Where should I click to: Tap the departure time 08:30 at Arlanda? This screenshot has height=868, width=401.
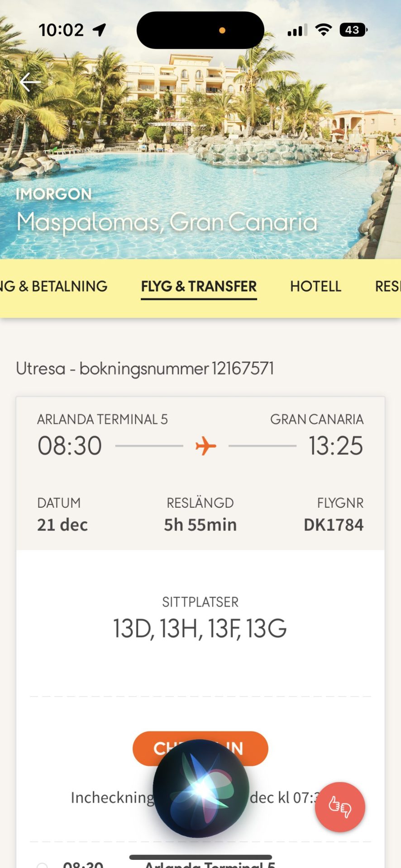pyautogui.click(x=70, y=446)
